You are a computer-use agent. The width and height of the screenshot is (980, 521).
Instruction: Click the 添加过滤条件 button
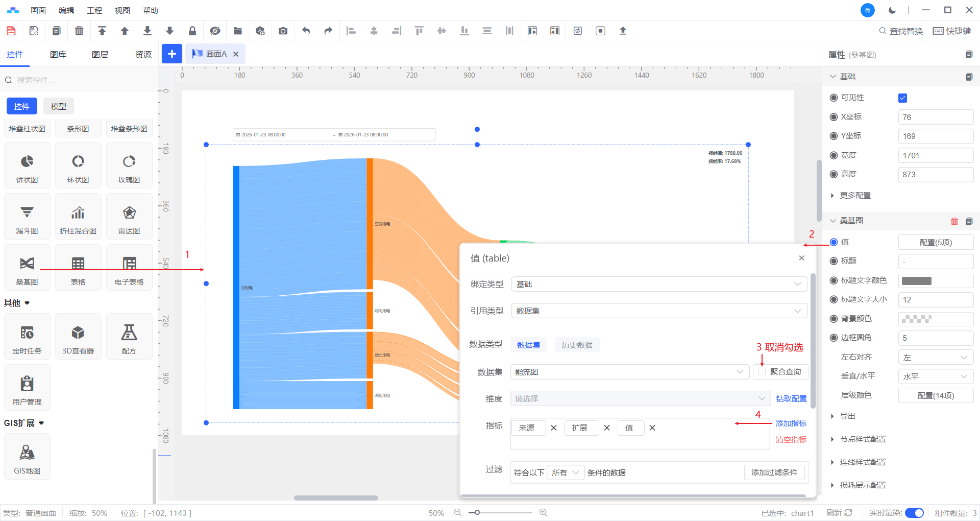coord(774,472)
